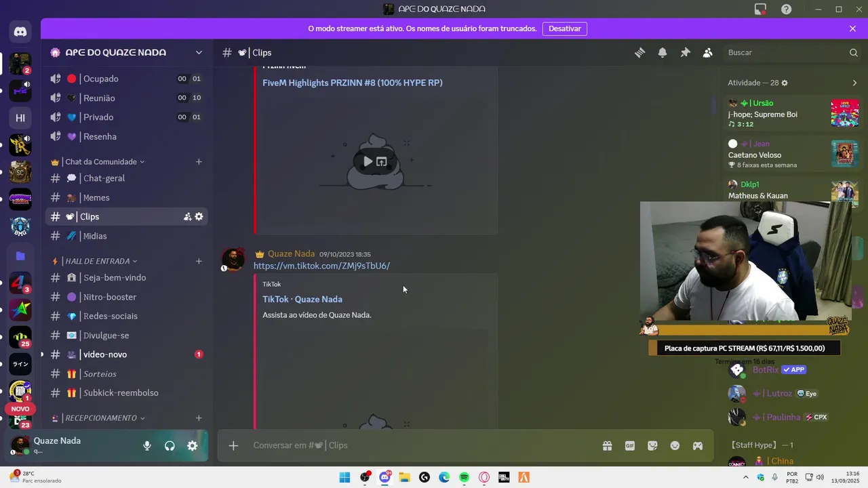
Task: Open Divulgue-se channel
Action: [126, 335]
